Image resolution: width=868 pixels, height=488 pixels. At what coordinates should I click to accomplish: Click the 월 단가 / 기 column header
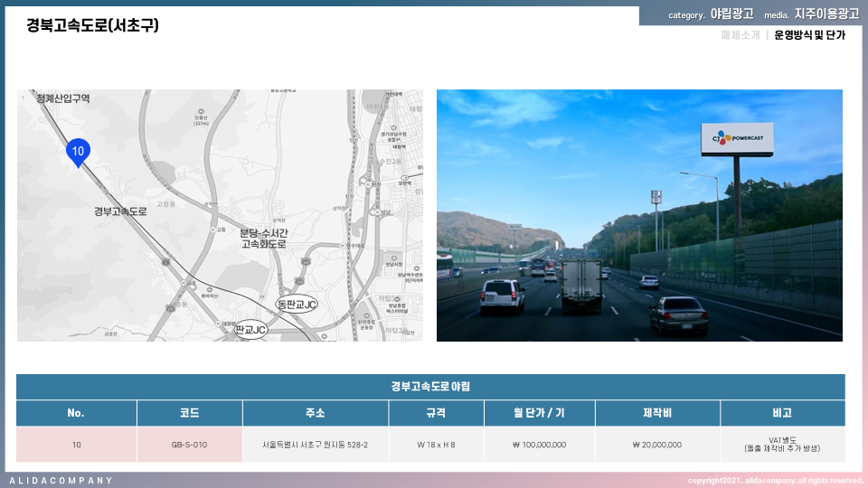(x=537, y=413)
